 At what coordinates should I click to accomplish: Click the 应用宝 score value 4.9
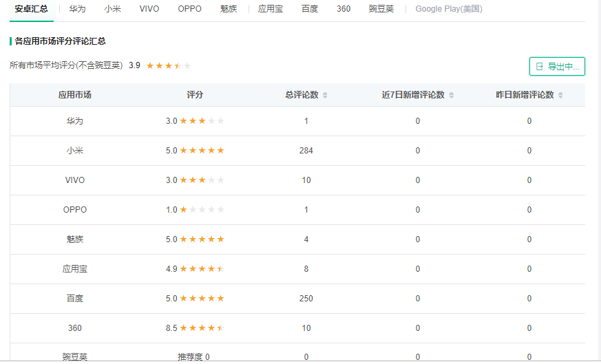click(171, 269)
